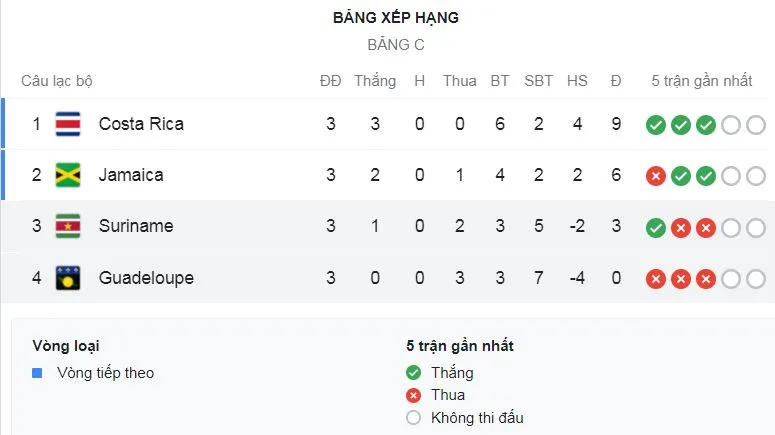Click the green Thắng legend icon
This screenshot has width=775, height=435.
(414, 373)
